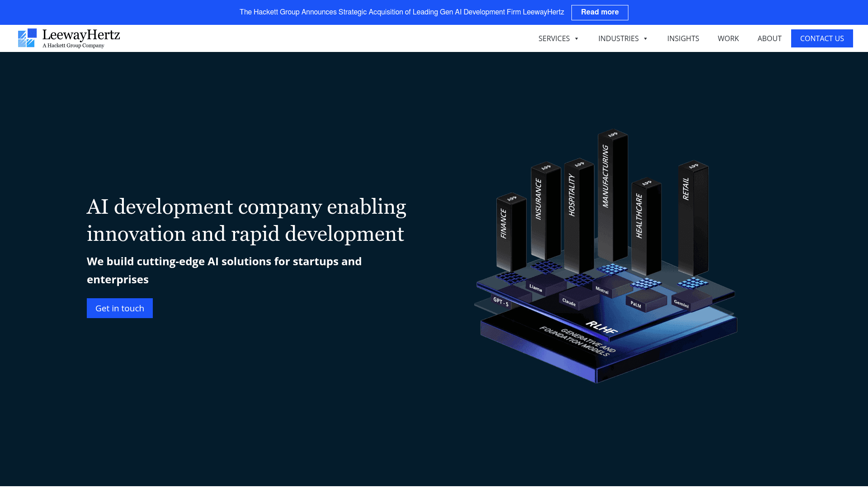Viewport: 868px width, 488px height.
Task: Select INSIGHTS in the navigation bar
Action: pyautogui.click(x=683, y=38)
